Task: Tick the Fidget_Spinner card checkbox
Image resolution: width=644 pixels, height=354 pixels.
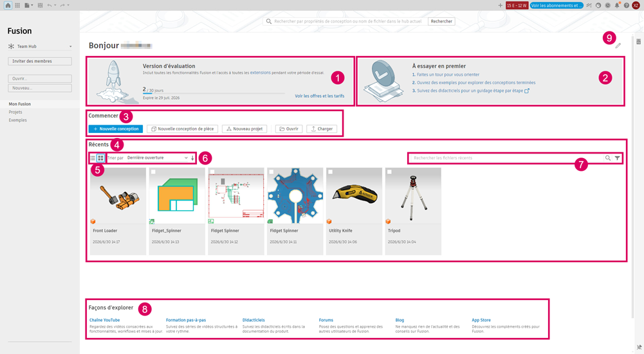Action: click(x=153, y=172)
